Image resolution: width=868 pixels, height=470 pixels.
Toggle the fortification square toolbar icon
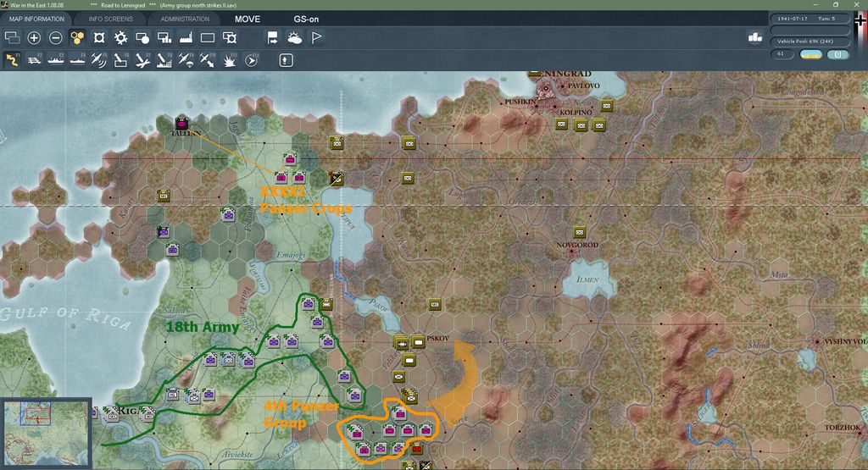[x=99, y=37]
